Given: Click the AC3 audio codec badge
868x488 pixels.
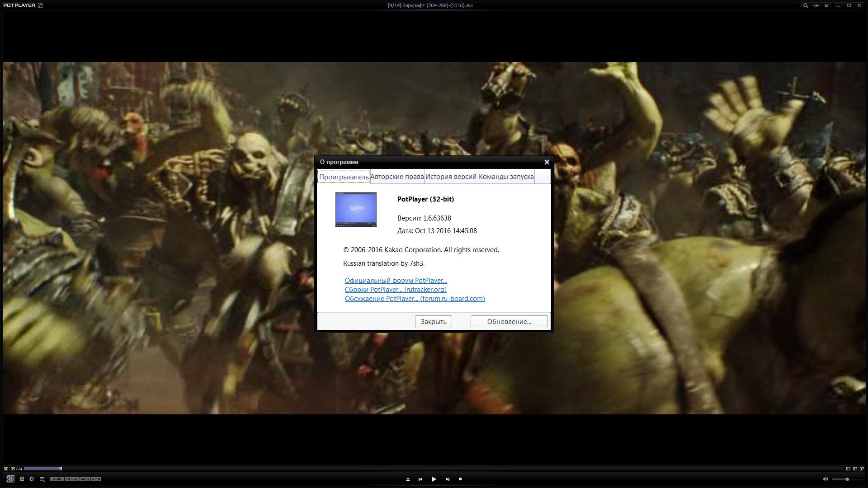Looking at the screenshot, I should 85,479.
